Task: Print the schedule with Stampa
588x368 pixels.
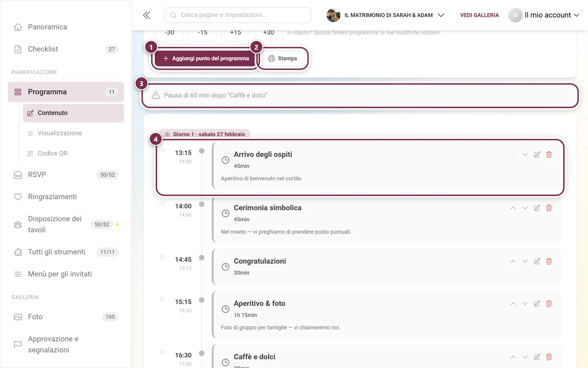Action: point(283,58)
